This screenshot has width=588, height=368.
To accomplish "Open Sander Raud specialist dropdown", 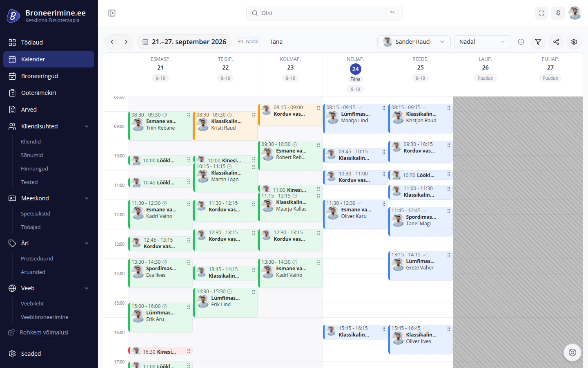I will (x=414, y=42).
